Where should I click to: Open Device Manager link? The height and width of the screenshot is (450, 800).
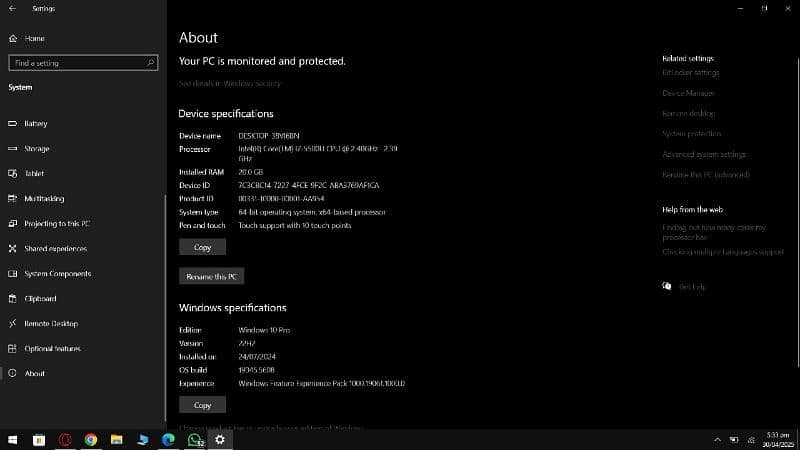point(688,93)
